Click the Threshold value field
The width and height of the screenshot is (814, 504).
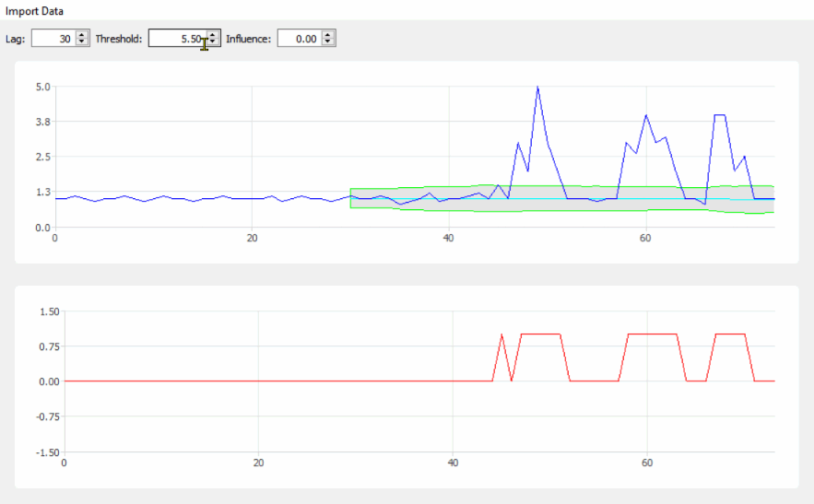(x=176, y=39)
